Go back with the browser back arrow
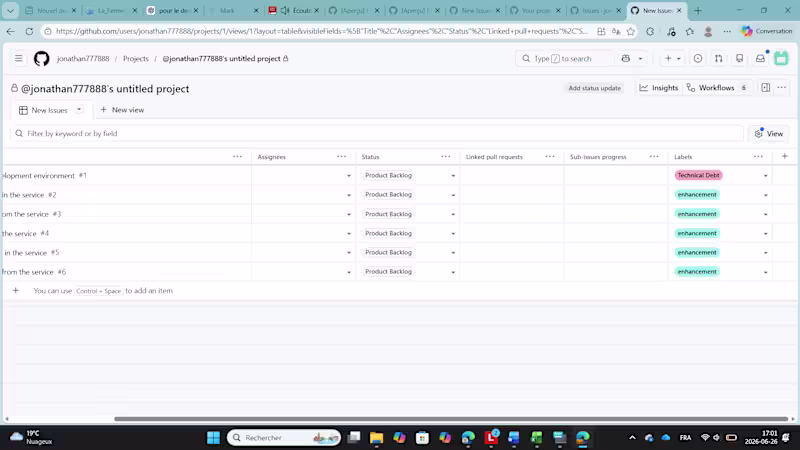800x450 pixels. pyautogui.click(x=11, y=31)
